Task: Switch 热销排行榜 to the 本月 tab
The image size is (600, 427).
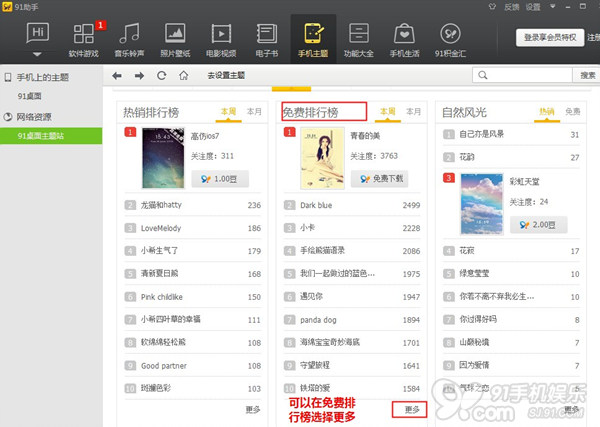Action: pyautogui.click(x=254, y=112)
